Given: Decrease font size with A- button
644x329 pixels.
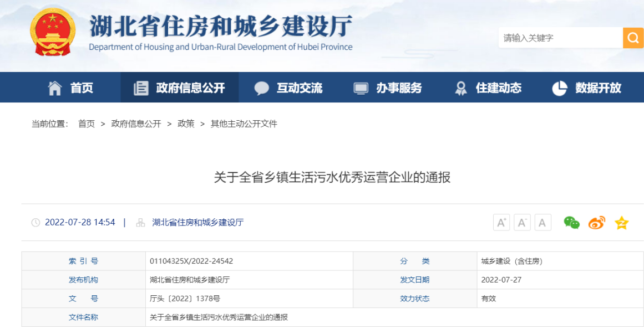Looking at the screenshot, I should [x=522, y=222].
